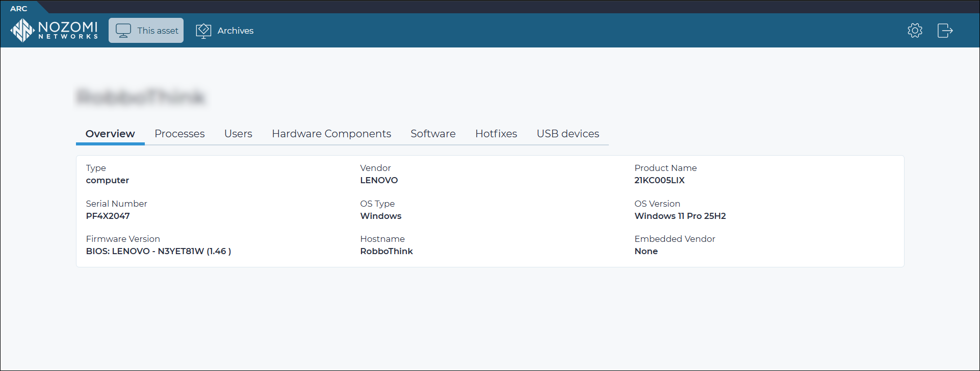Open the USB devices tab
The image size is (980, 371).
568,134
